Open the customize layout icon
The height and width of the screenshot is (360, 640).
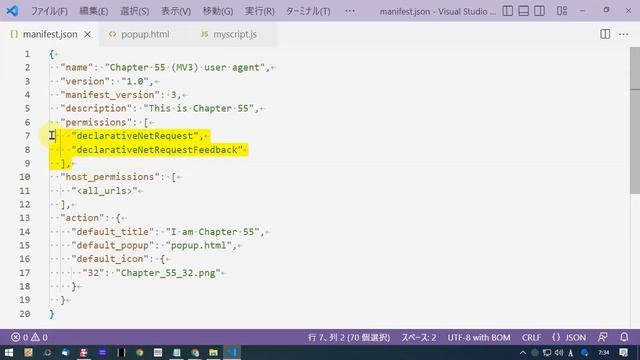[x=562, y=11]
